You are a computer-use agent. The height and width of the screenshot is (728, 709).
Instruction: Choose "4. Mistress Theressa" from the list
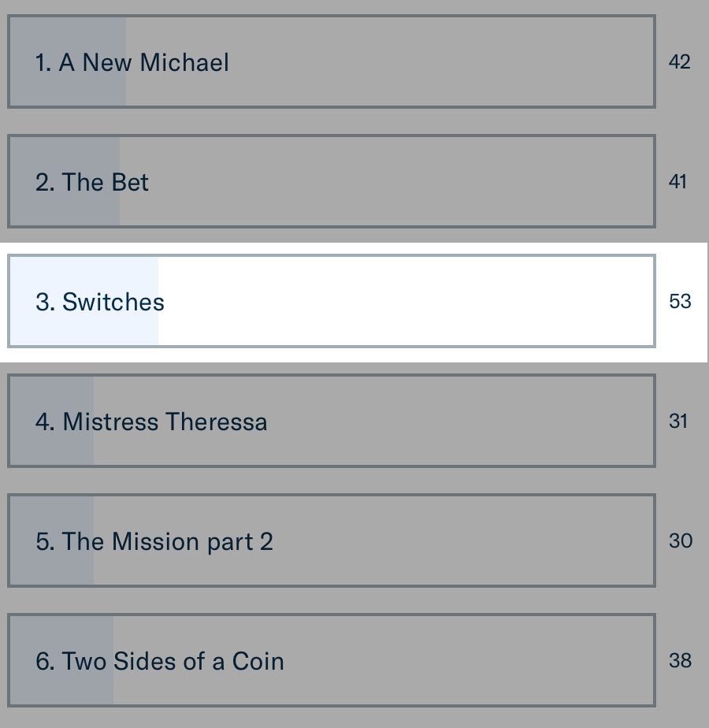tap(151, 422)
